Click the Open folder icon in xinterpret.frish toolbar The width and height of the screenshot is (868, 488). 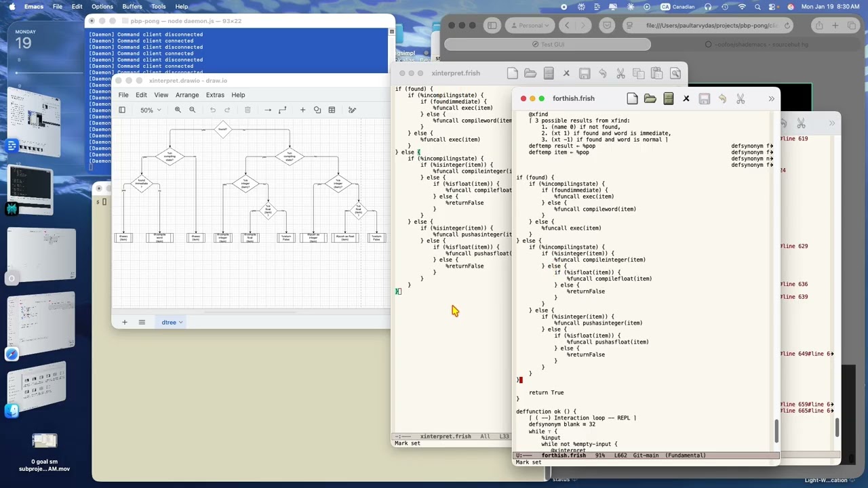530,73
